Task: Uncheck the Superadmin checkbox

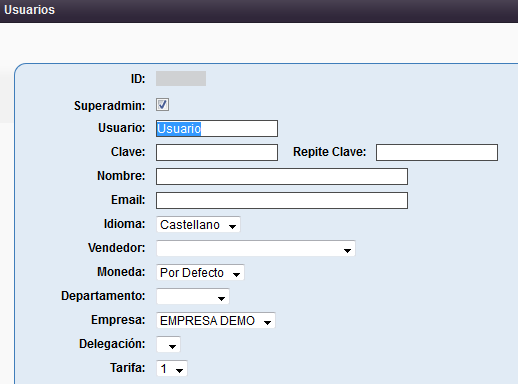Action: (x=162, y=105)
